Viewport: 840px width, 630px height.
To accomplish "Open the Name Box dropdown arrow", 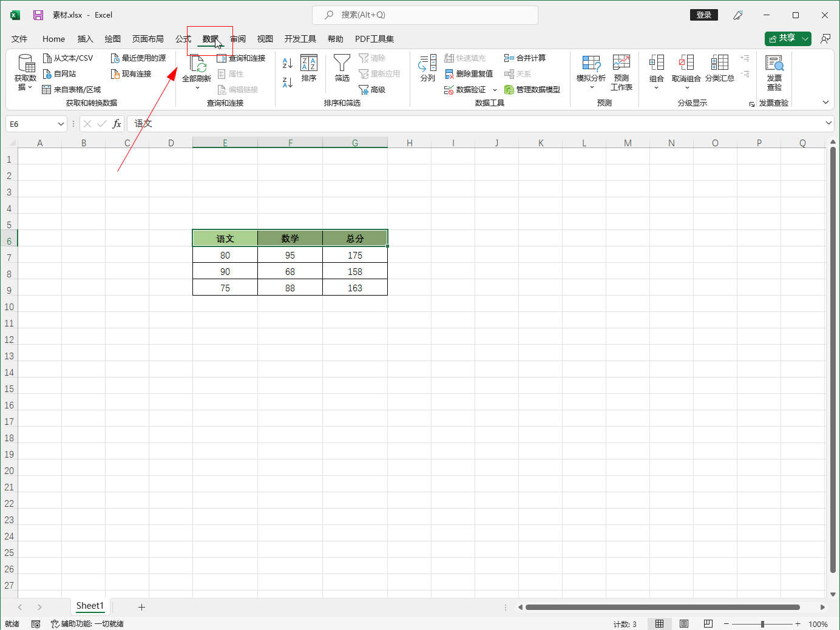I will tap(61, 124).
